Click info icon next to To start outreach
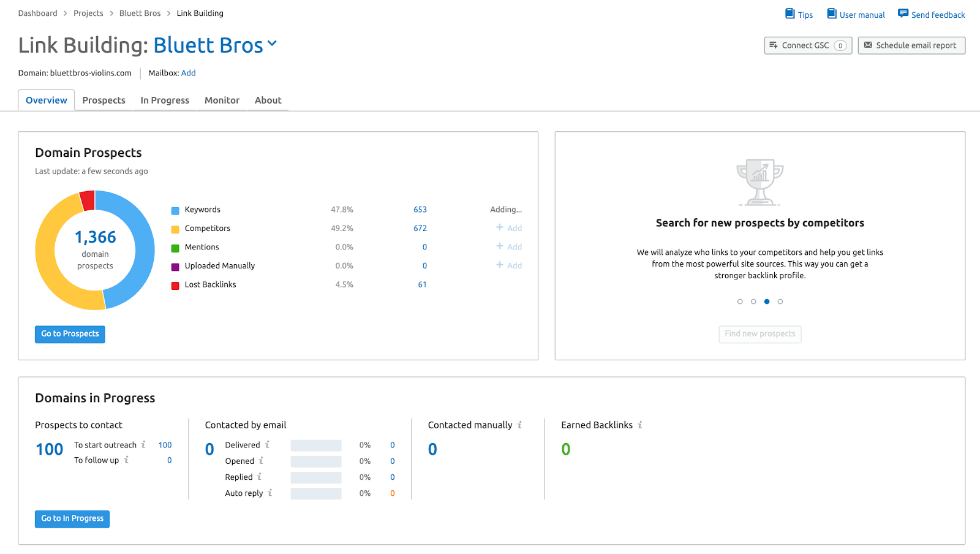 coord(143,445)
